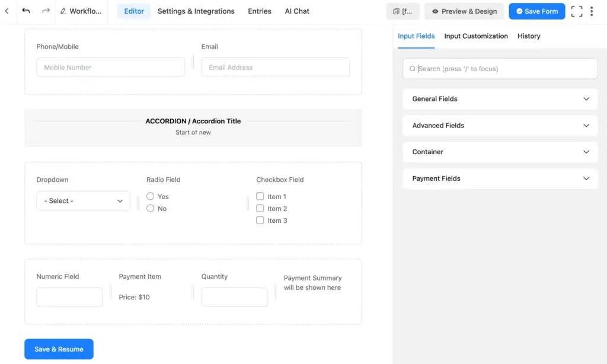Select the Yes radio option
The height and width of the screenshot is (364, 607).
click(150, 196)
